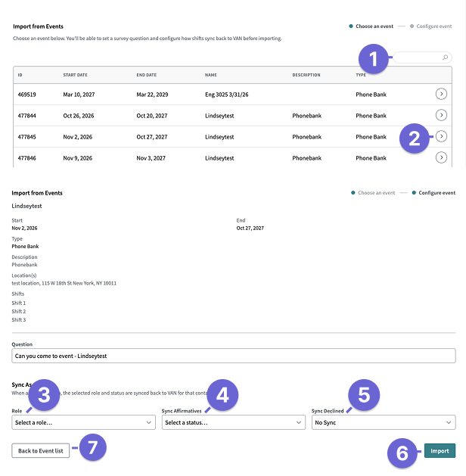
Task: Open the Sync Declined dropdown
Action: [384, 422]
